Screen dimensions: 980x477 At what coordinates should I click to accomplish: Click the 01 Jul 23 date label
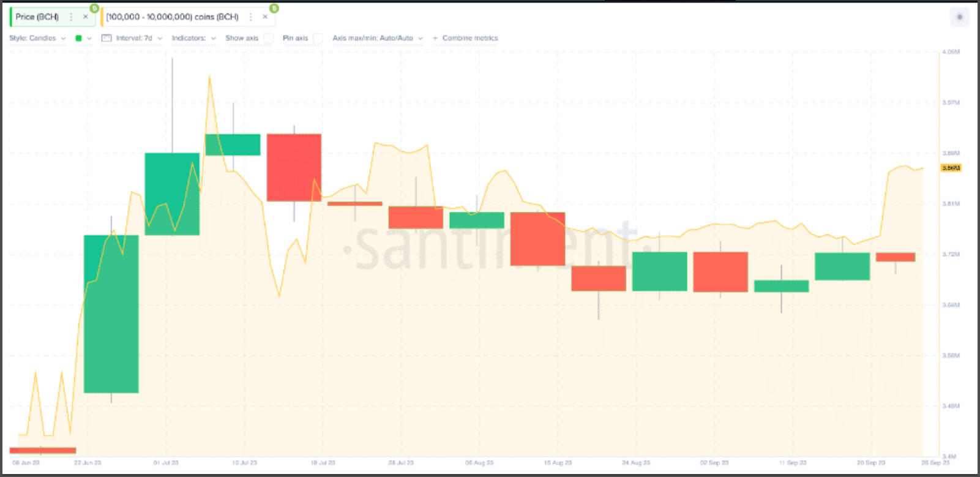(x=166, y=463)
